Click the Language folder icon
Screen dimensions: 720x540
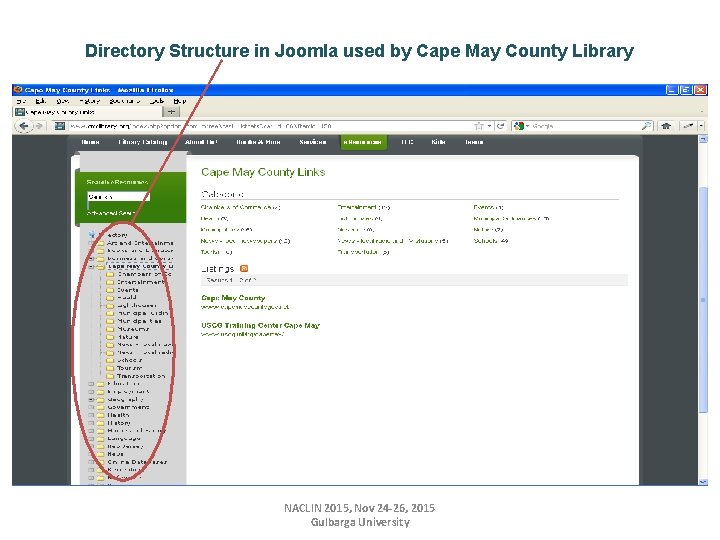pyautogui.click(x=101, y=439)
